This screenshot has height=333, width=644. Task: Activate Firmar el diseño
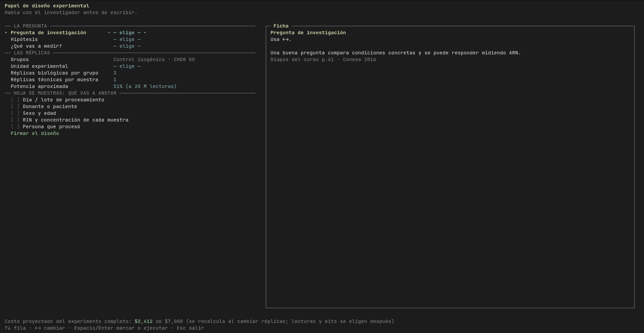tap(35, 133)
